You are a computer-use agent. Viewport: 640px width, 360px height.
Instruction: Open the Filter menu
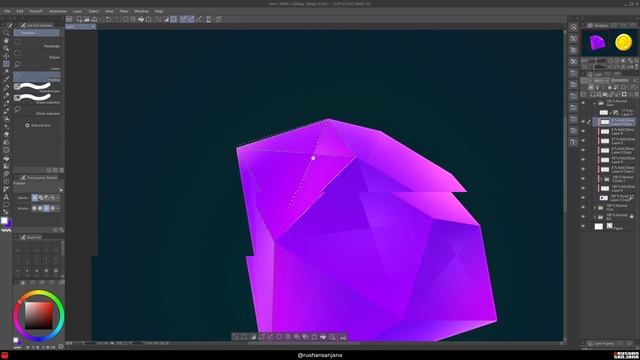(124, 11)
